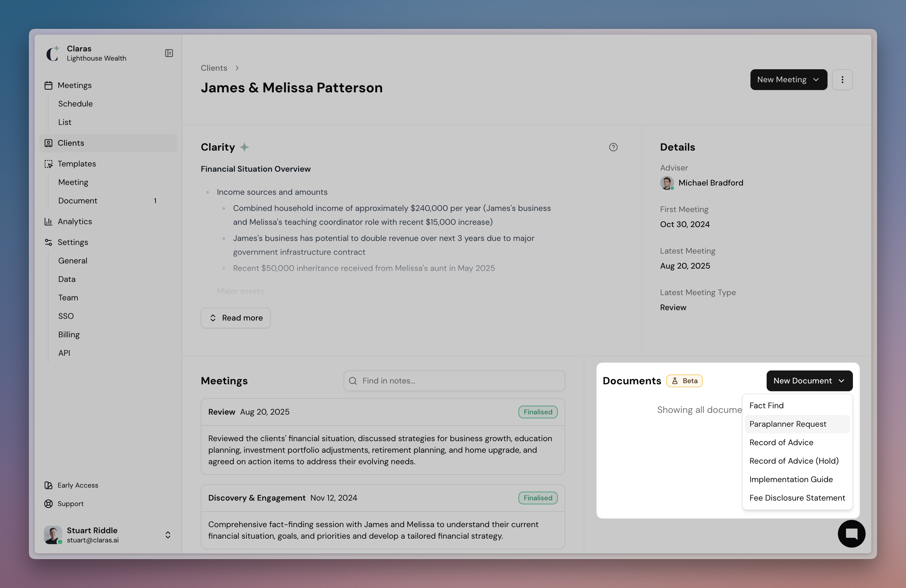Open the three-dot more options menu
This screenshot has height=588, width=906.
842,80
